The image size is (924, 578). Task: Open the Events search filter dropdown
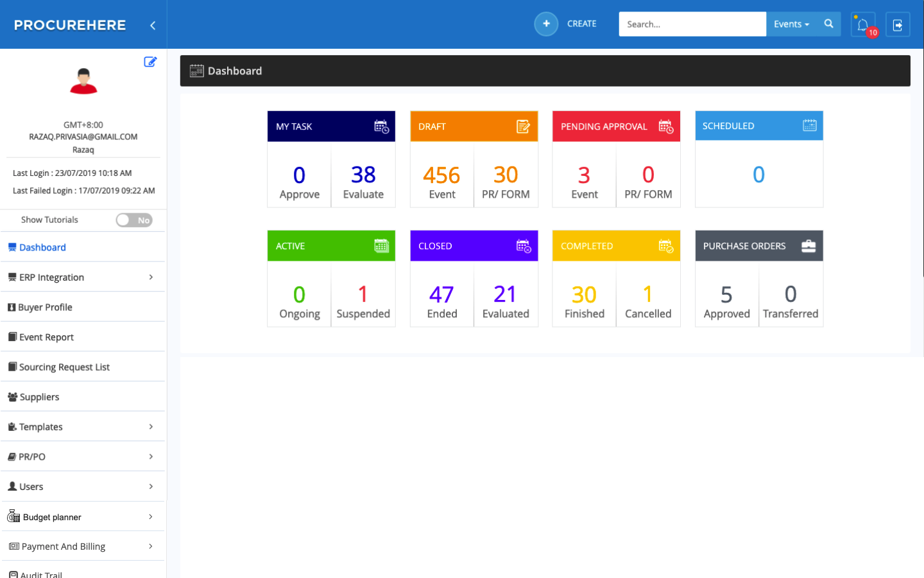(x=791, y=24)
